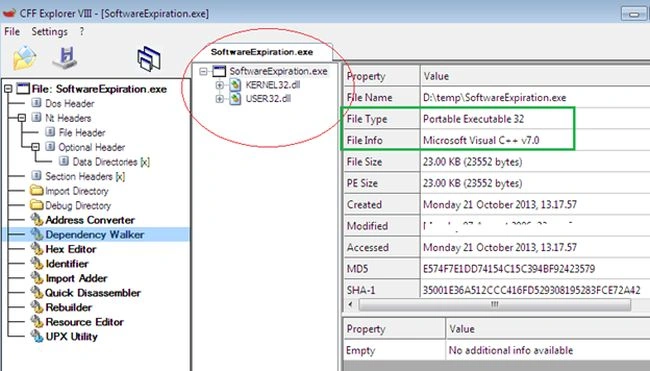Open the UPX Utility tool
Image resolution: width=650 pixels, height=371 pixels.
tap(71, 336)
